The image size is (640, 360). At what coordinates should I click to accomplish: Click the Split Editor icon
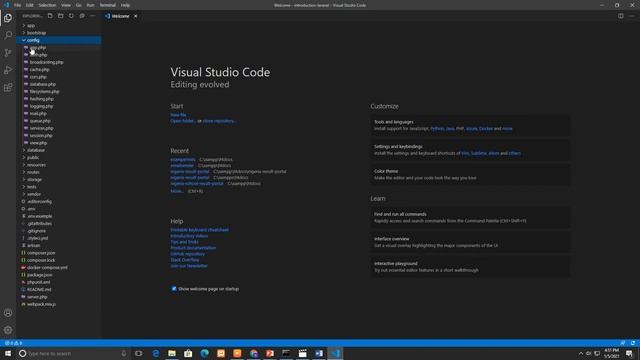pos(620,16)
